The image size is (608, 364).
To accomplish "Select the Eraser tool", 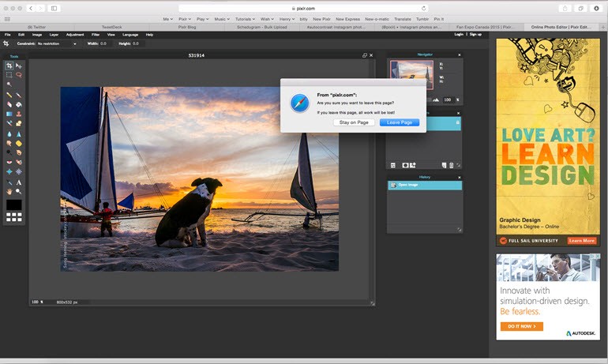I will coord(9,104).
